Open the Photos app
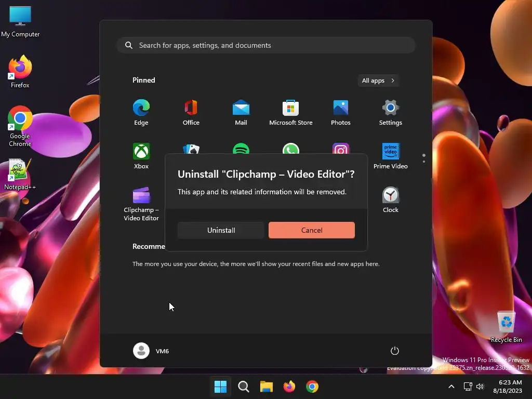The width and height of the screenshot is (532, 399). [341, 113]
